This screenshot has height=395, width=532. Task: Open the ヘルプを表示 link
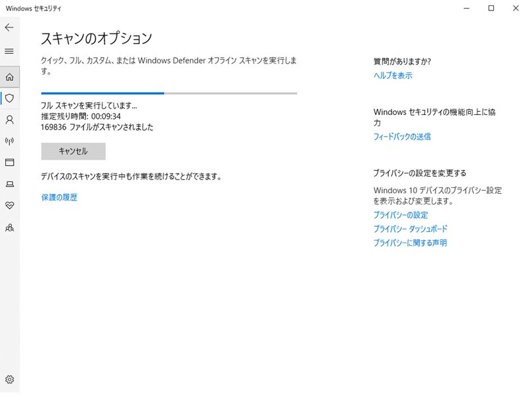point(393,76)
